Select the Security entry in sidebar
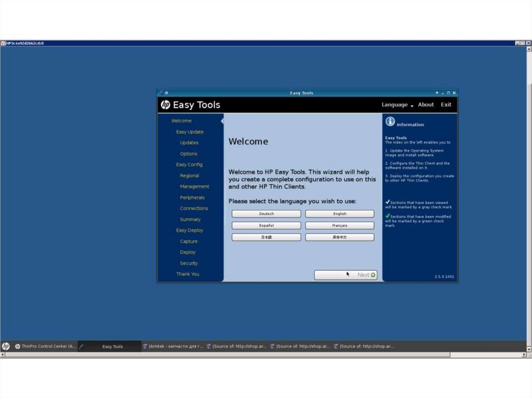The height and width of the screenshot is (398, 532). tap(189, 263)
